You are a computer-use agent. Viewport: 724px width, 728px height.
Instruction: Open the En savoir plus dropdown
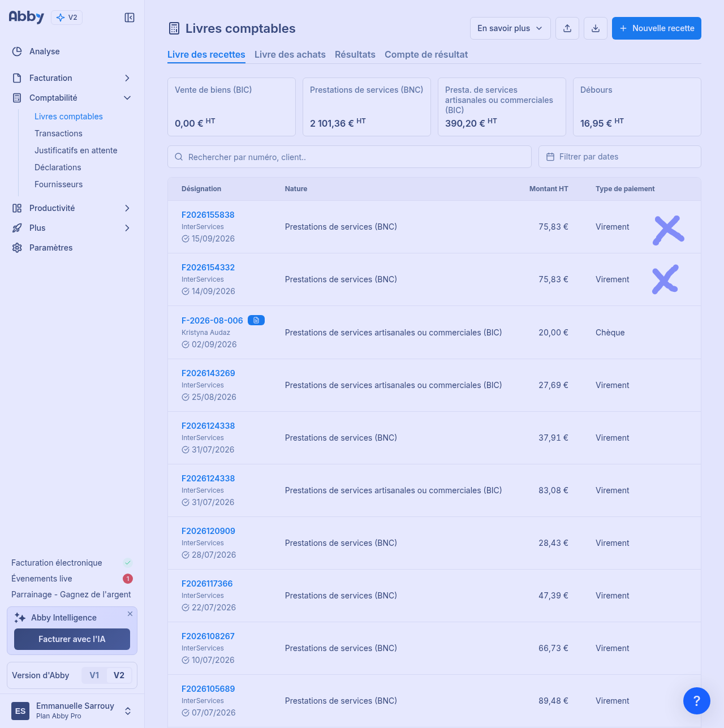pyautogui.click(x=510, y=28)
